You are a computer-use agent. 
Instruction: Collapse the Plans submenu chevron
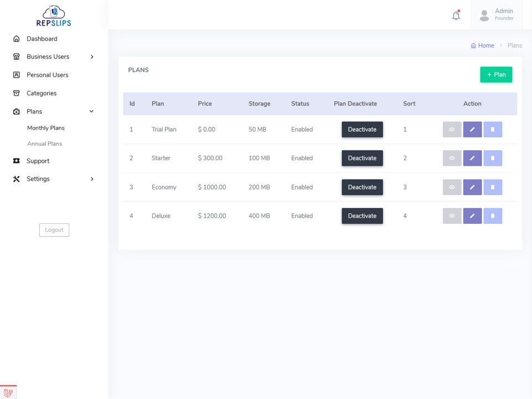91,111
